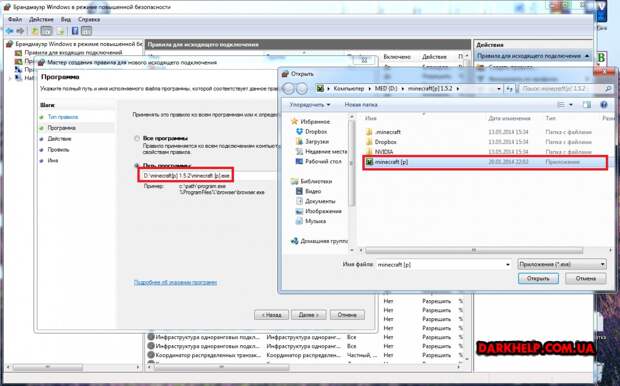Click the Back button in the Открыть dialog
This screenshot has height=386, width=620.
[288, 89]
